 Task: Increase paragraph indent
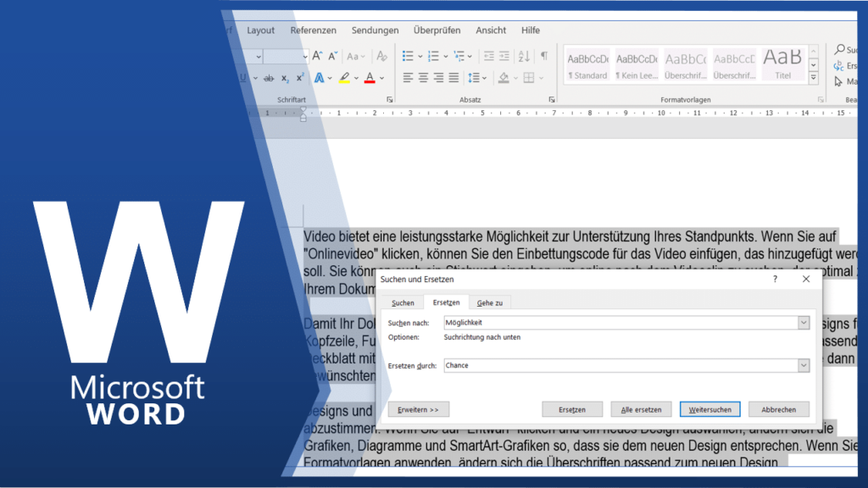[x=504, y=56]
